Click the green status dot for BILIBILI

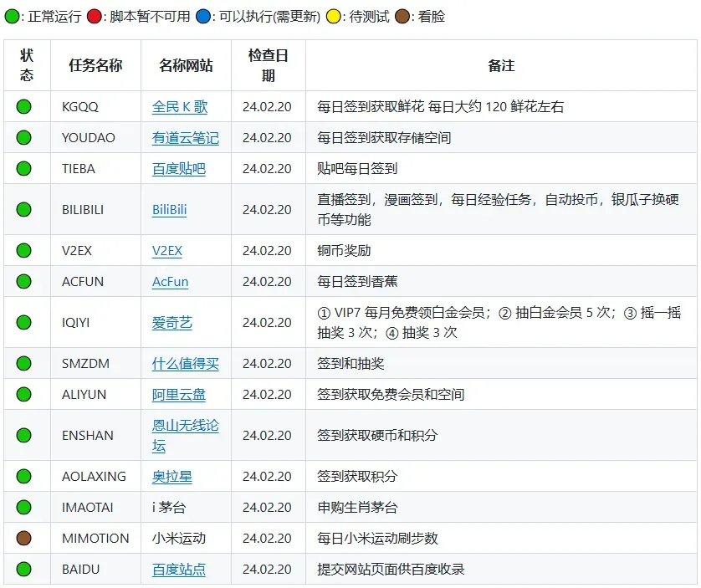tap(25, 209)
